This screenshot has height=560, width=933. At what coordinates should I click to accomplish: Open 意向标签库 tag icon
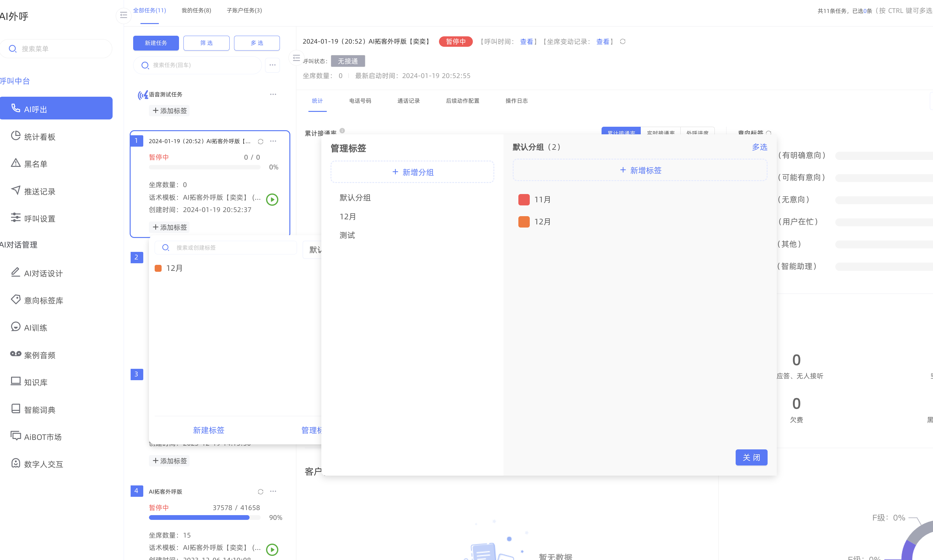(15, 300)
